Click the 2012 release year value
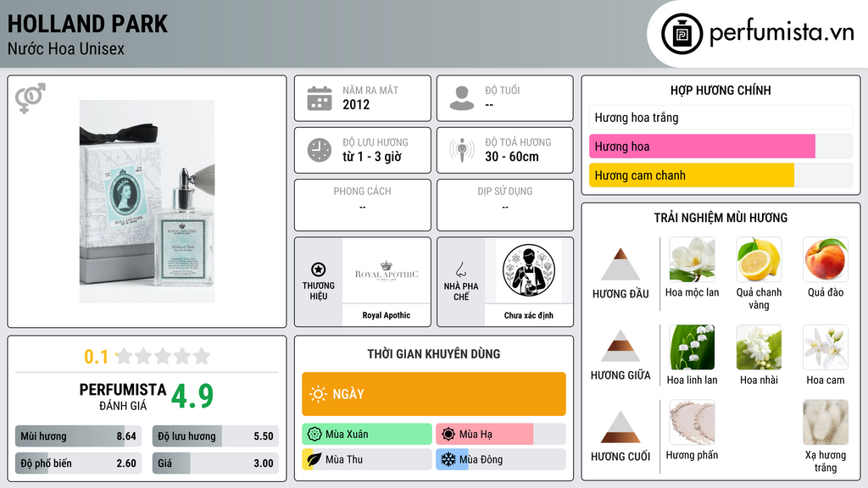Viewport: 868px width, 488px height. point(356,104)
